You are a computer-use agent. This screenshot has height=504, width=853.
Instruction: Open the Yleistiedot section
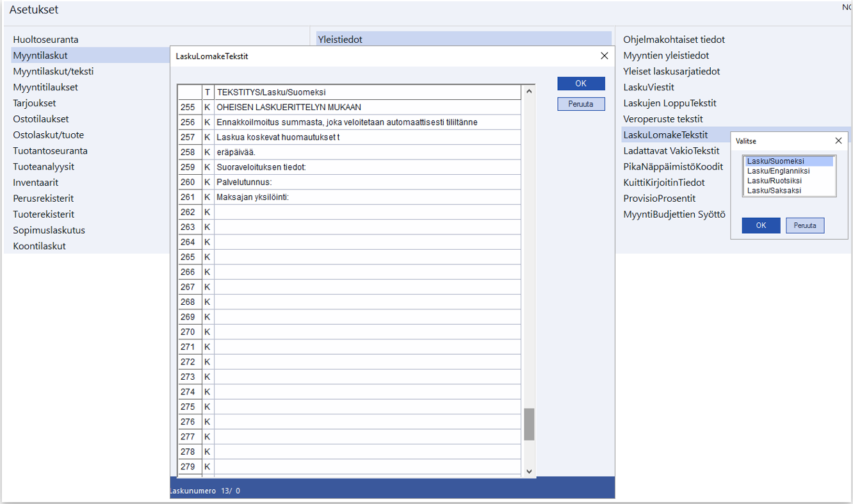point(340,40)
